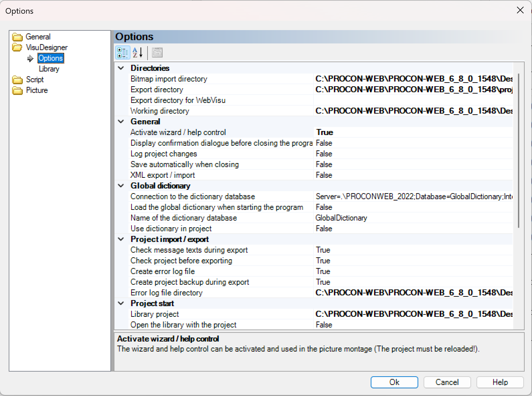
Task: Toggle Save automatically when closing value
Action: point(413,164)
